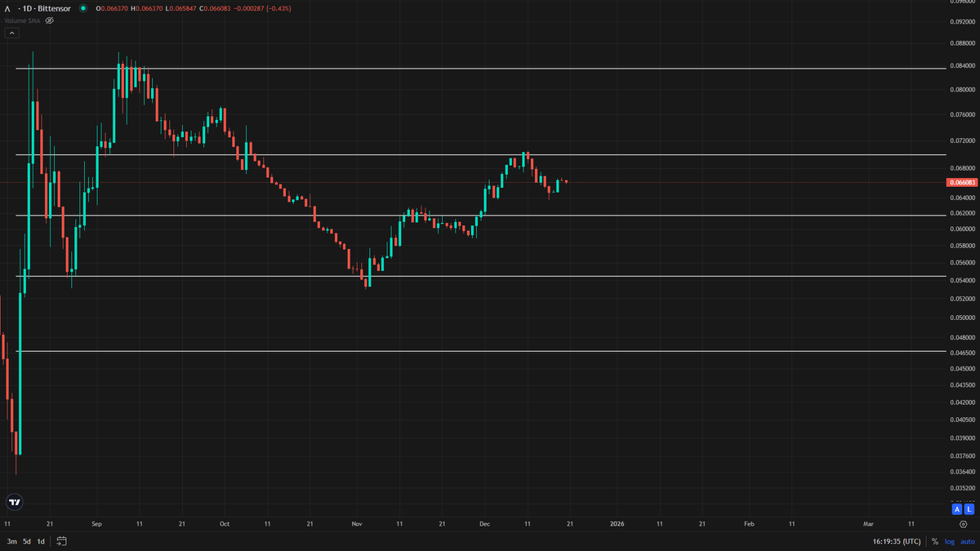Image resolution: width=980 pixels, height=551 pixels.
Task: Toggle auto scale mode
Action: (x=968, y=541)
